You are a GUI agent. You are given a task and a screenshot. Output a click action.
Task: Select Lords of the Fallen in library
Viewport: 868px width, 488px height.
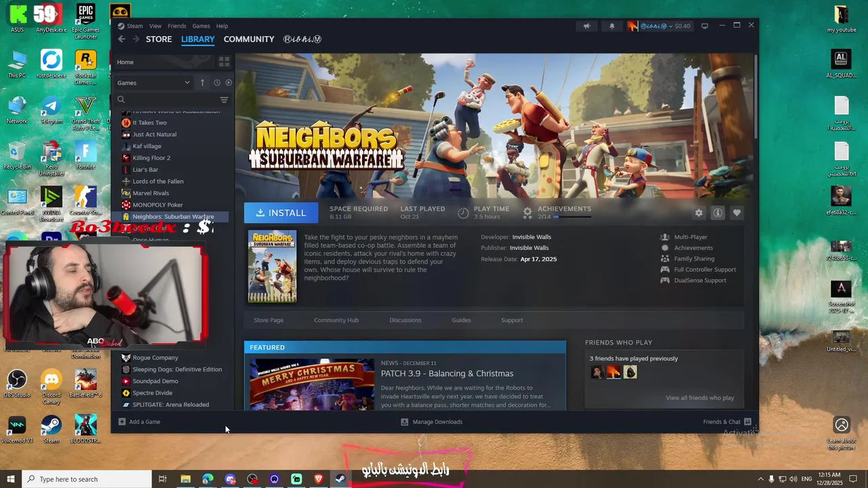click(x=158, y=181)
